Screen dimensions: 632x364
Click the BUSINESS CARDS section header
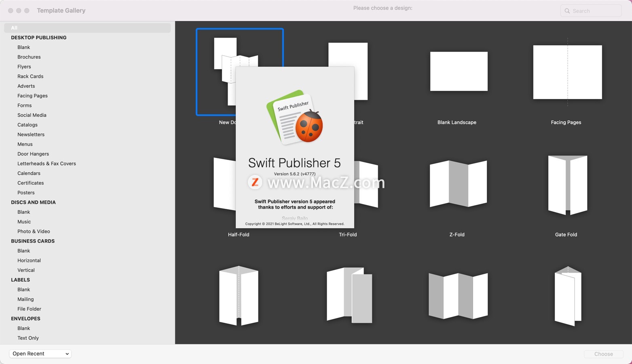[33, 241]
